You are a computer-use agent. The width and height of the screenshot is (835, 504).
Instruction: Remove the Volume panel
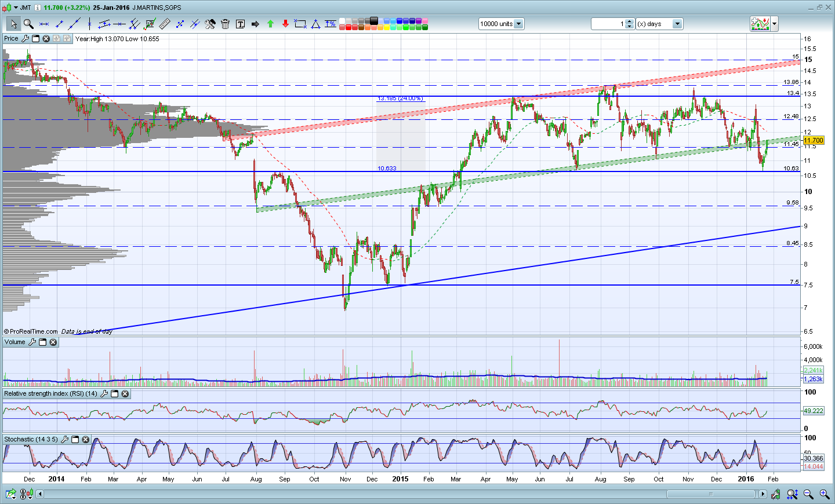pos(53,342)
